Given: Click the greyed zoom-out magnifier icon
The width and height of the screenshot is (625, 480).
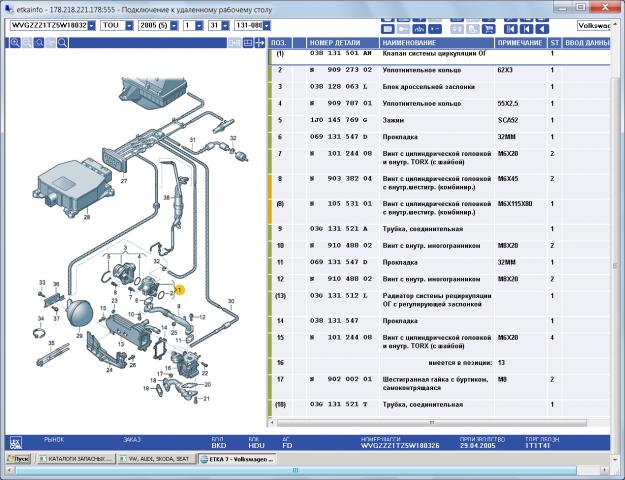Looking at the screenshot, I should click(x=27, y=43).
